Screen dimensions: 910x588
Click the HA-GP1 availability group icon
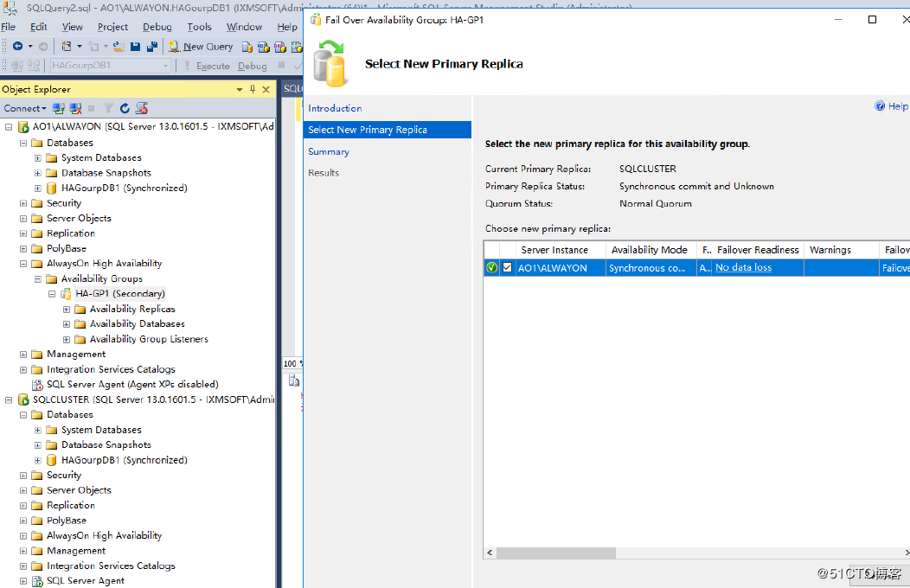(x=66, y=293)
